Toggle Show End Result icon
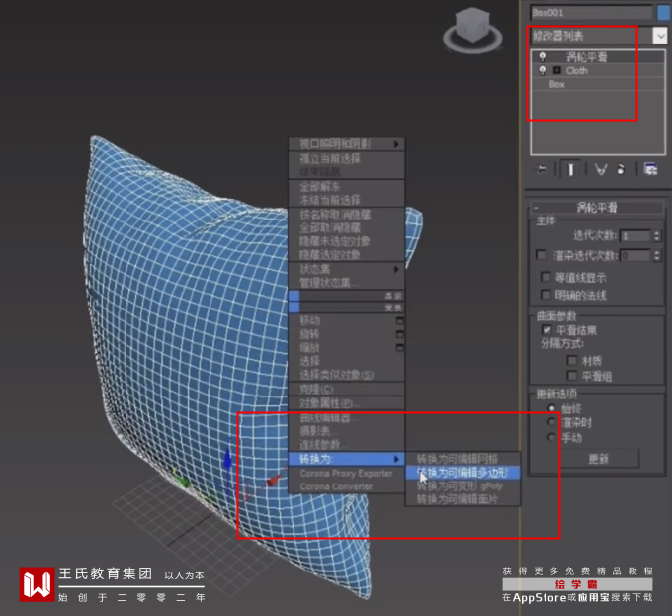This screenshot has width=672, height=616. [x=570, y=170]
